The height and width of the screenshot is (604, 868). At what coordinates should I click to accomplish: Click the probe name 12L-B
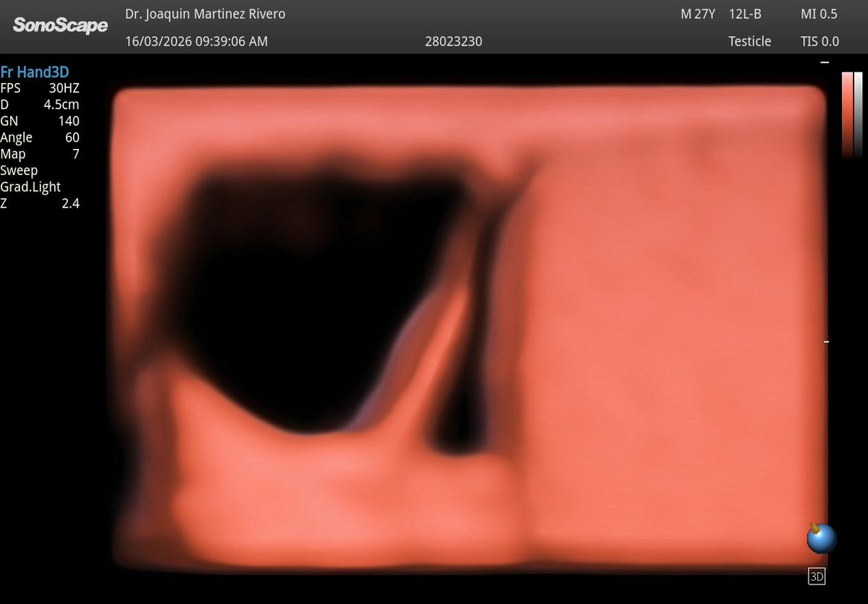745,14
